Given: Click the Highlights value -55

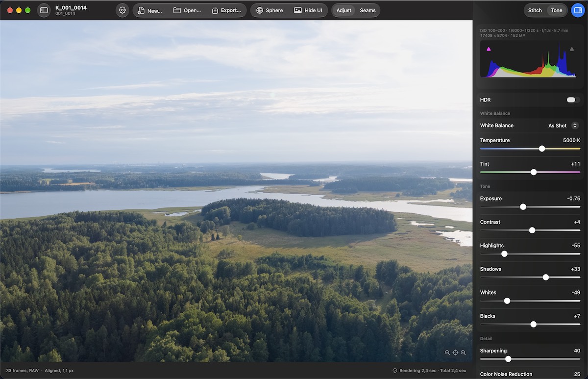Looking at the screenshot, I should click(576, 246).
